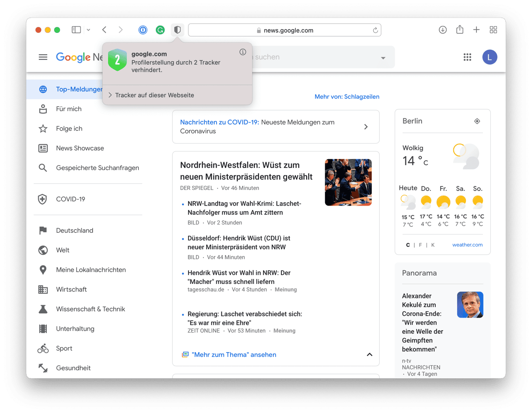Open the weather.com link
Image resolution: width=532 pixels, height=413 pixels.
tap(467, 245)
